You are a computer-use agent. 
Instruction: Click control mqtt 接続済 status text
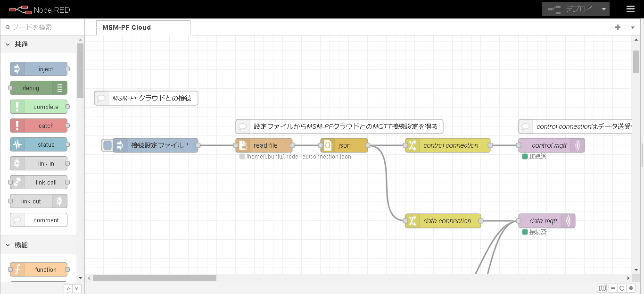(537, 157)
